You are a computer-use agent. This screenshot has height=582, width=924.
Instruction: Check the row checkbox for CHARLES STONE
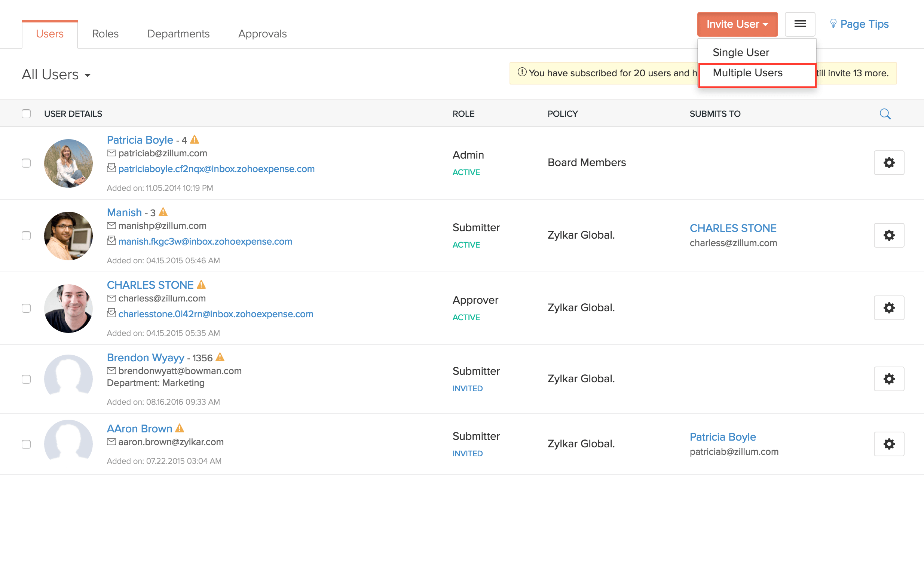pyautogui.click(x=26, y=308)
